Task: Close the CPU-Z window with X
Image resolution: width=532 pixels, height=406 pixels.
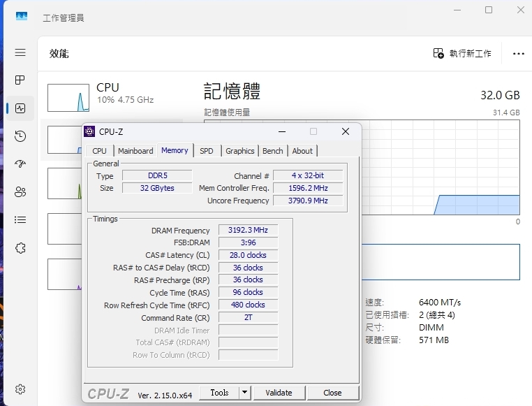Action: [x=346, y=131]
